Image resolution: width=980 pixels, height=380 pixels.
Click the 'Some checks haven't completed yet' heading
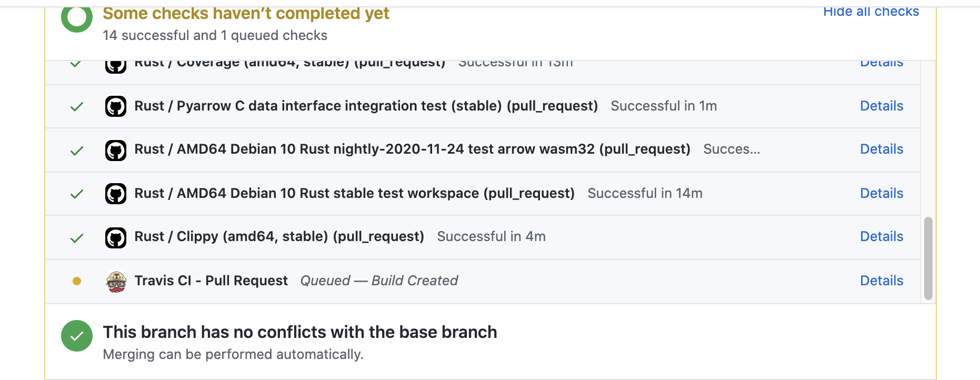pos(246,14)
